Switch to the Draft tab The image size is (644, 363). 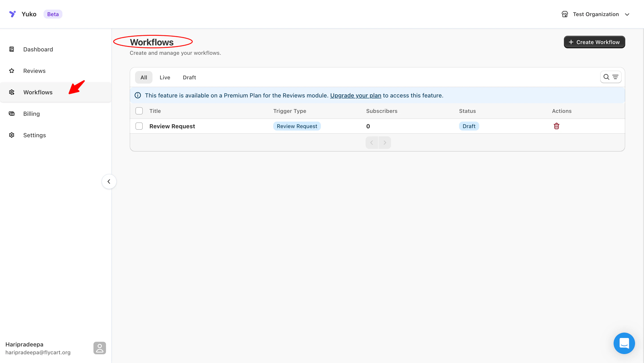click(x=189, y=77)
